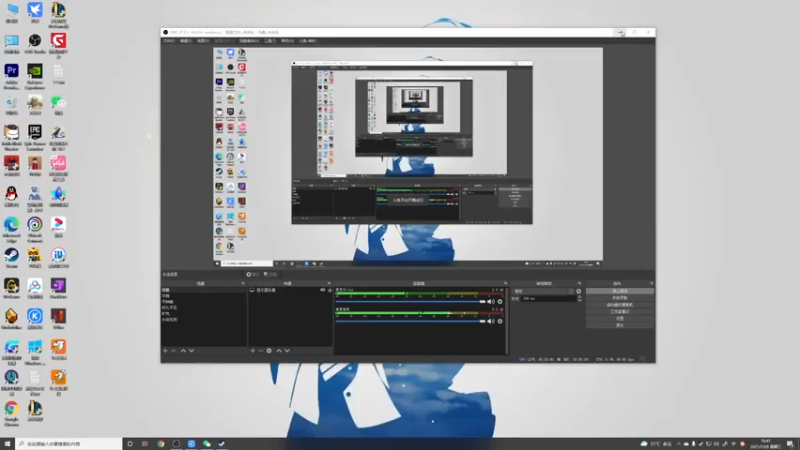Screen dimensions: 800x450
Task: Open the Tools menu in OBS
Action: [270, 41]
